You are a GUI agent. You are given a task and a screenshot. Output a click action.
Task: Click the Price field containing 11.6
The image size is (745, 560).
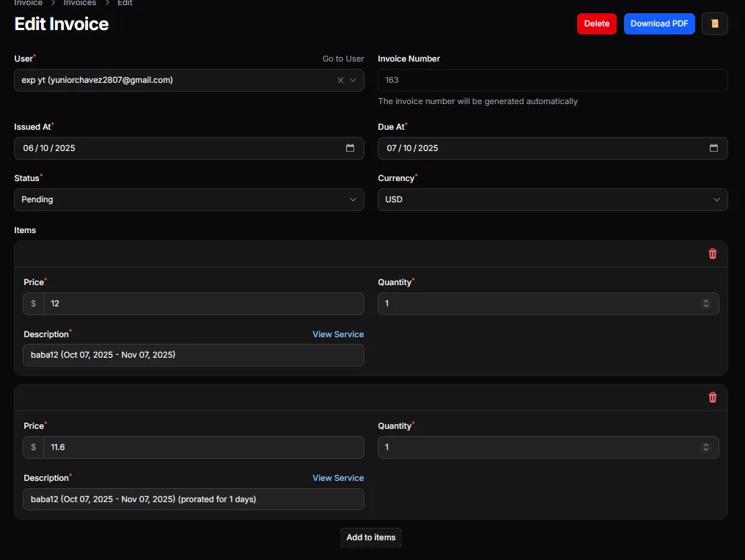pyautogui.click(x=203, y=447)
